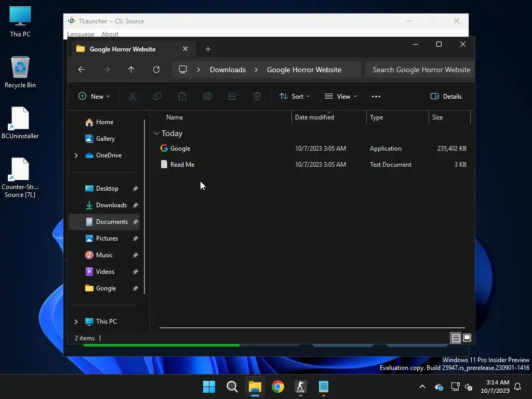Switch to details list view icon

(x=456, y=338)
